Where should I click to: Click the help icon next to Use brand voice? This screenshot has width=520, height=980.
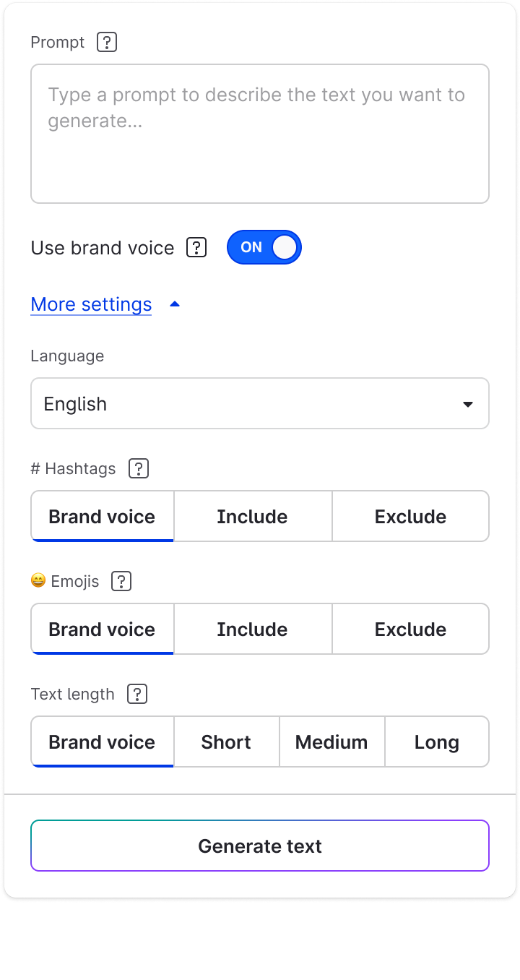[x=196, y=248]
